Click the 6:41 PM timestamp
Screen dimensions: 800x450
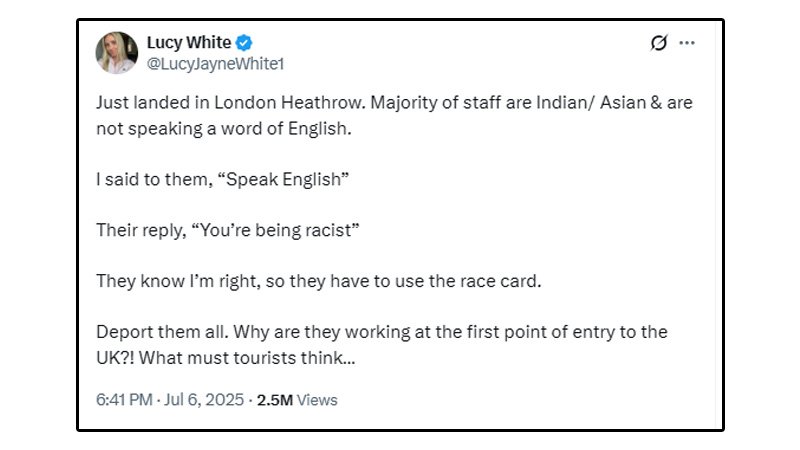pos(124,400)
